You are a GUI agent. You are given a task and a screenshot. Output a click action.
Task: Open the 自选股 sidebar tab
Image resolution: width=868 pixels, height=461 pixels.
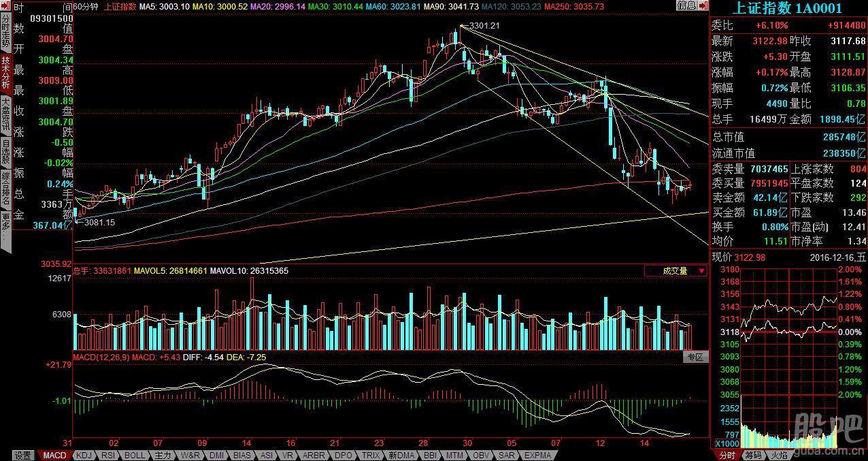5,153
